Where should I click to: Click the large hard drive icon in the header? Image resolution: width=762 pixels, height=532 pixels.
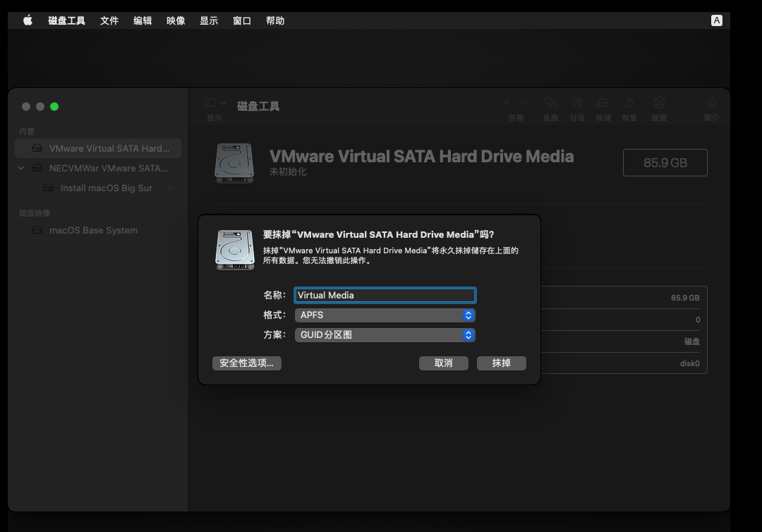coord(234,163)
